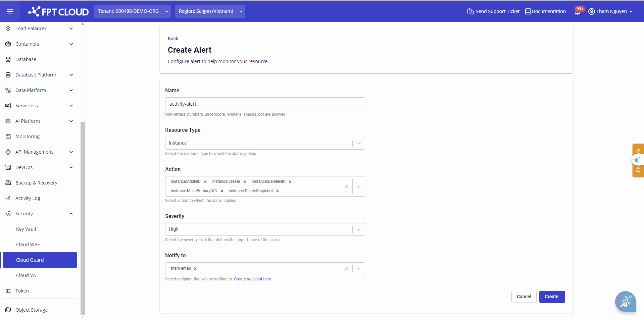Collapse the Security menu chevron

point(71,214)
